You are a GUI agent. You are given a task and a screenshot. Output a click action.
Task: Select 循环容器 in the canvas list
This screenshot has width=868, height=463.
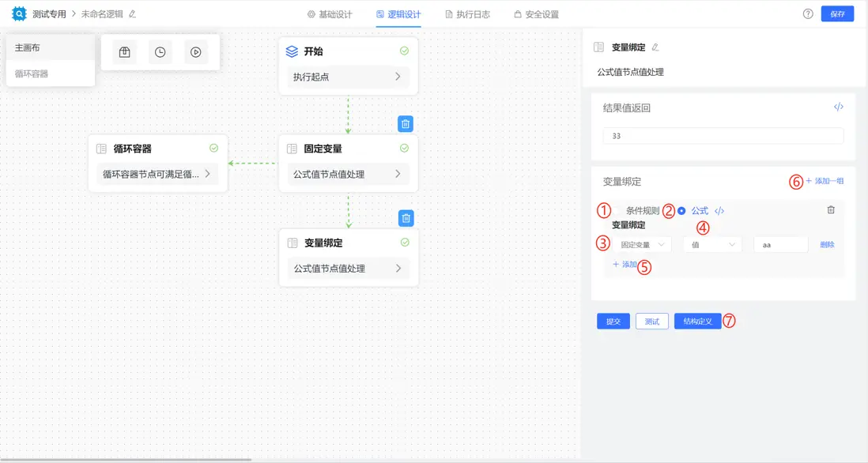click(51, 73)
